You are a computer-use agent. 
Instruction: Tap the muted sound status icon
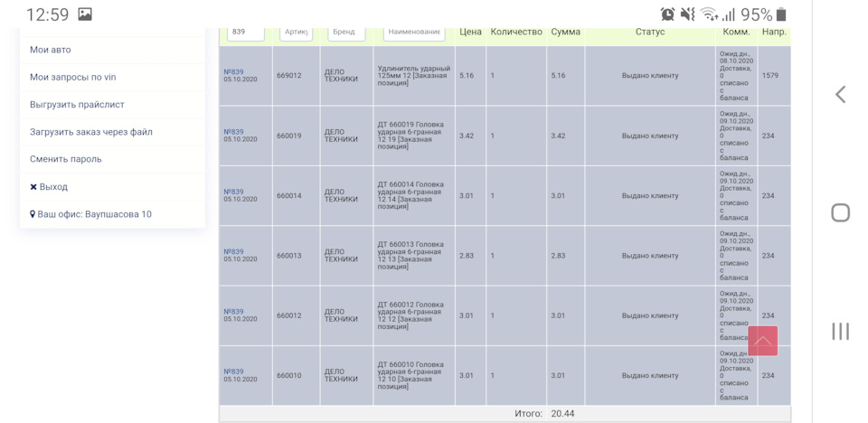[x=687, y=14]
